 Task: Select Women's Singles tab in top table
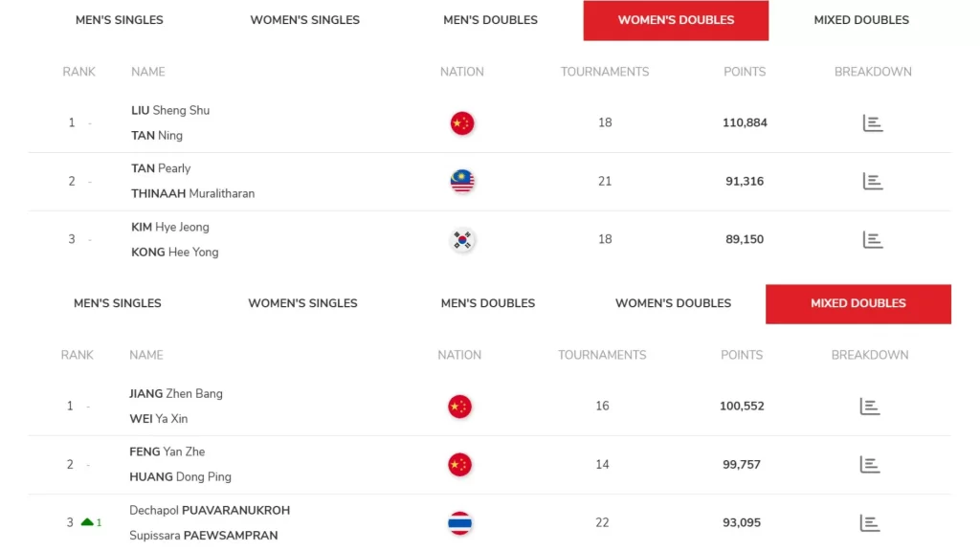pos(305,20)
